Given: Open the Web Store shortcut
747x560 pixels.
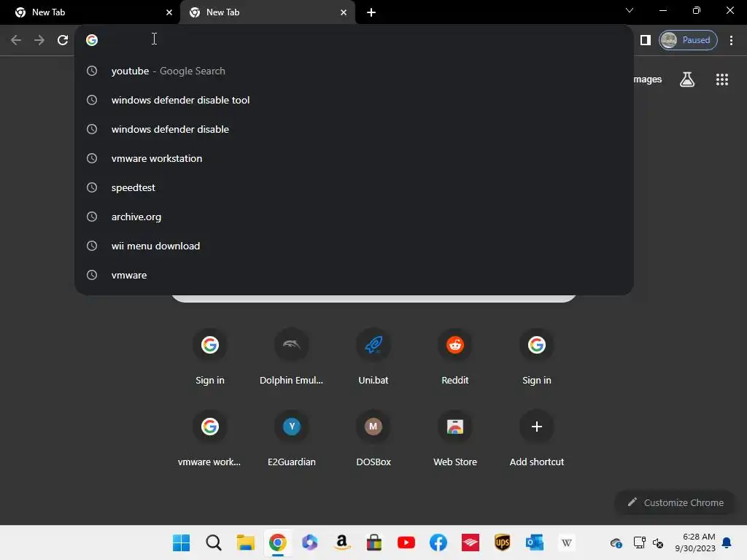Looking at the screenshot, I should click(455, 438).
